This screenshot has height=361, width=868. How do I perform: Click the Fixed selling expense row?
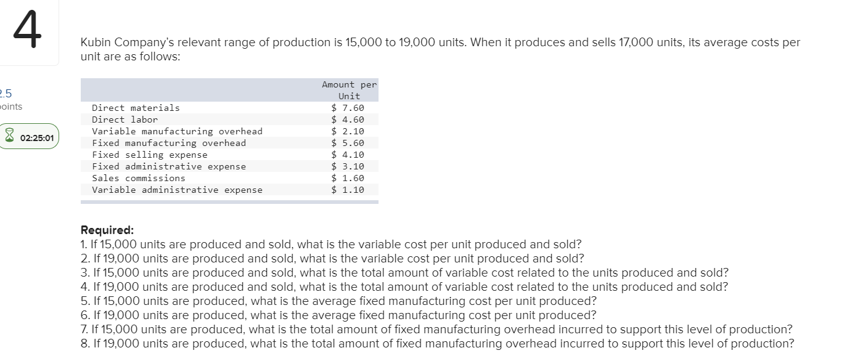coord(149,155)
